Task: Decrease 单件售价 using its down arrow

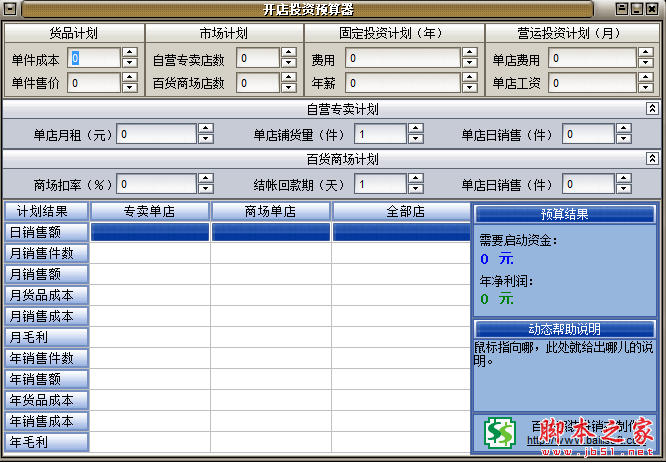Action: tap(130, 88)
